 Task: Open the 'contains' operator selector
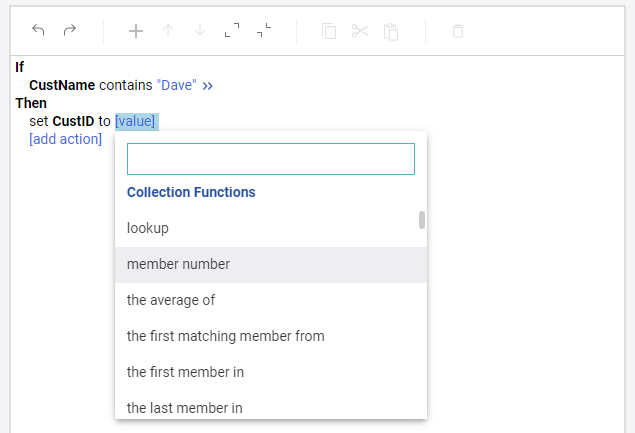tap(125, 86)
